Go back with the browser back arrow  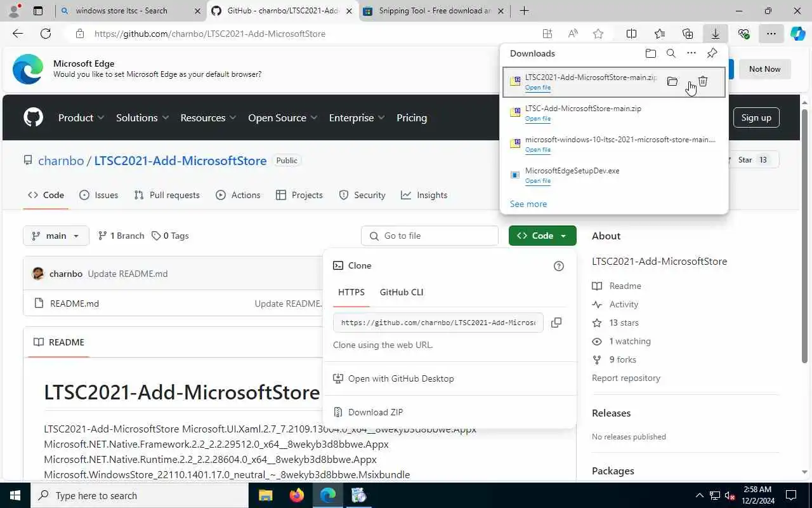tap(18, 34)
